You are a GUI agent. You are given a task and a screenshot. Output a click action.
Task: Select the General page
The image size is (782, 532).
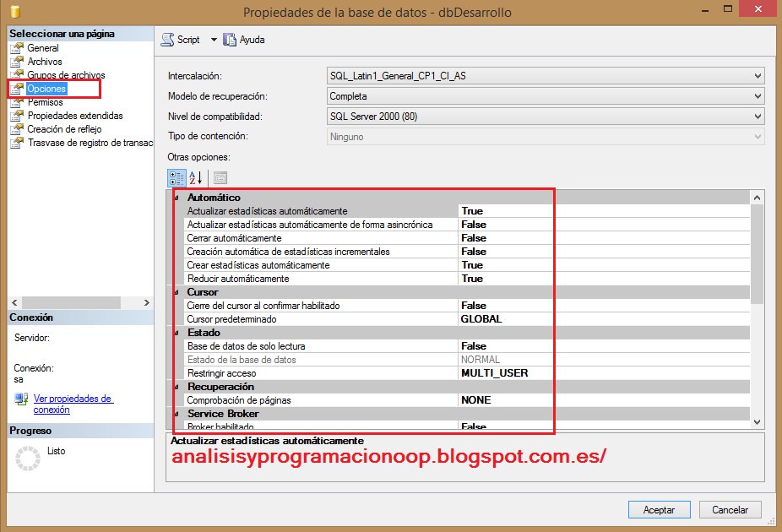[x=43, y=48]
